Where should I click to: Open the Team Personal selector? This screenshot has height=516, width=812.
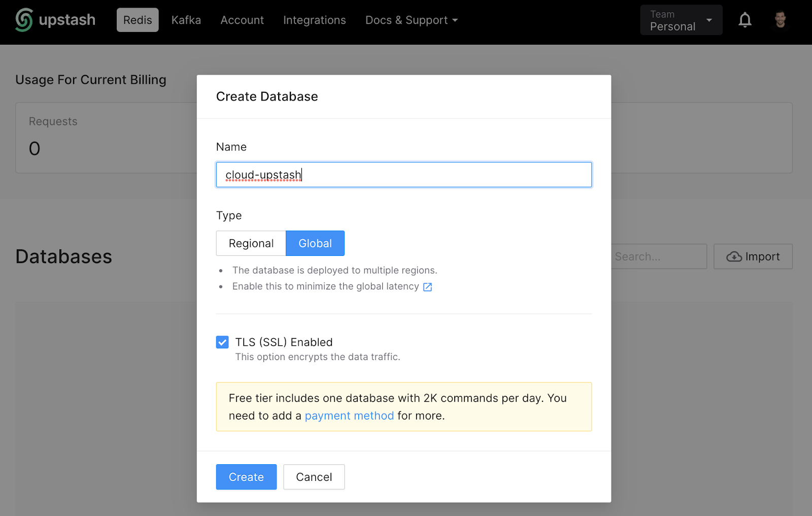[681, 20]
